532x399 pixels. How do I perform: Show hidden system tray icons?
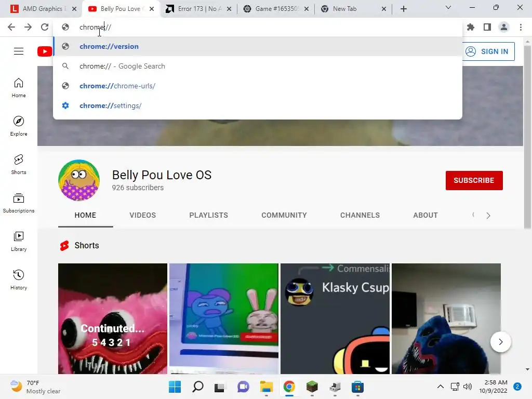tap(441, 387)
